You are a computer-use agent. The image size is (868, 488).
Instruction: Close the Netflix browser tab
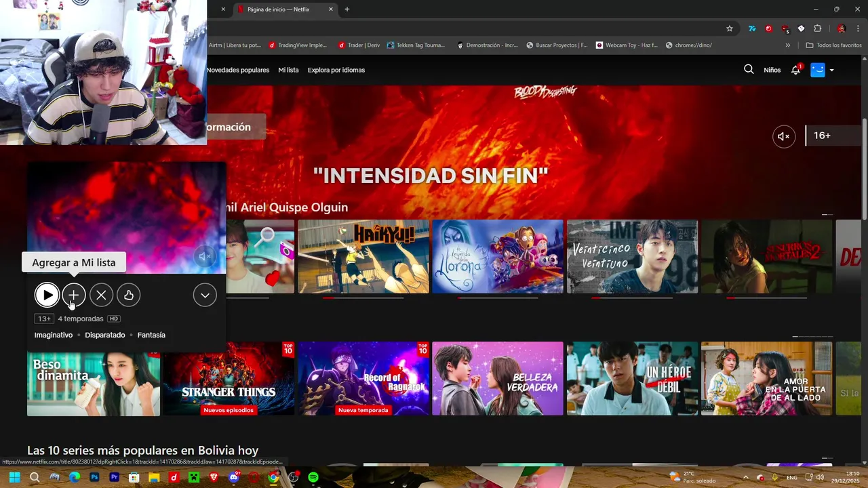[x=331, y=9]
